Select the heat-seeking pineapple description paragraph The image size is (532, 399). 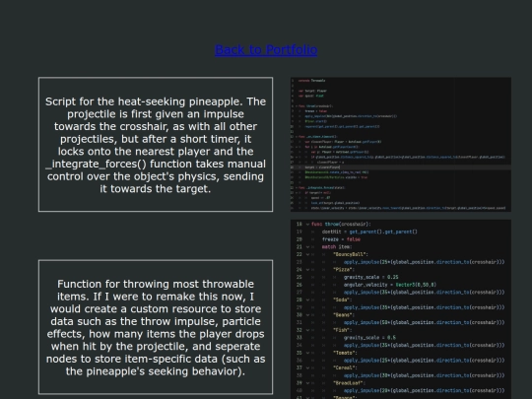point(156,145)
